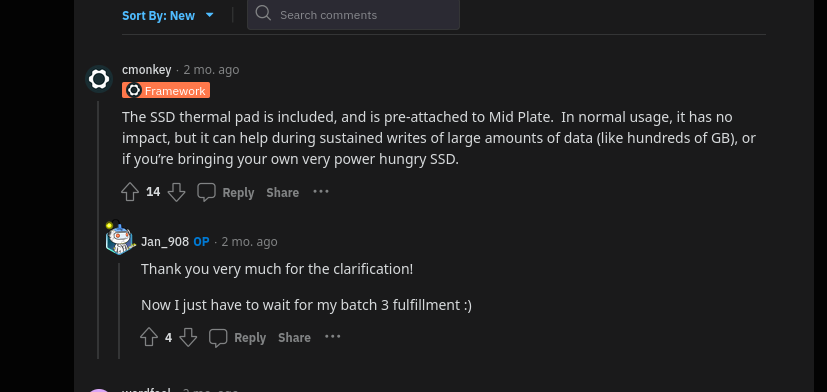The width and height of the screenshot is (827, 392).
Task: Open cmonkey's profile avatar
Action: coord(99,79)
